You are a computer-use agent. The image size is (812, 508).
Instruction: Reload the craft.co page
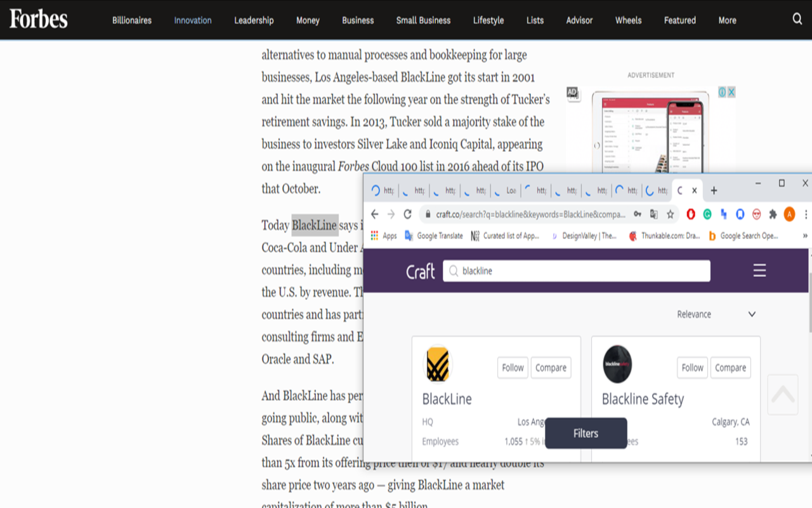coord(408,215)
